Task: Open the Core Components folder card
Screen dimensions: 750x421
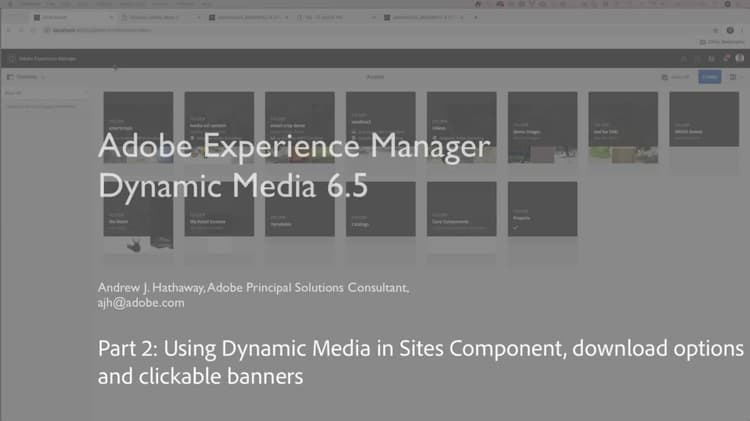Action: click(461, 222)
